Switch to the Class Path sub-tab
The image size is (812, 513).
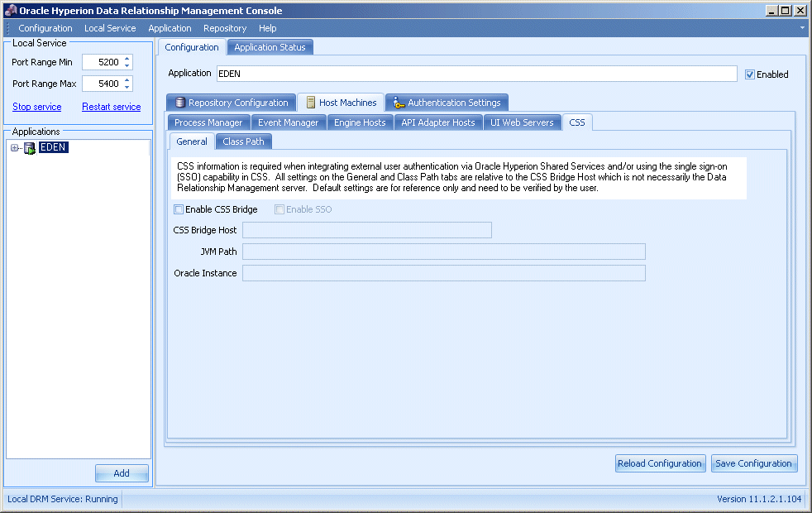243,141
